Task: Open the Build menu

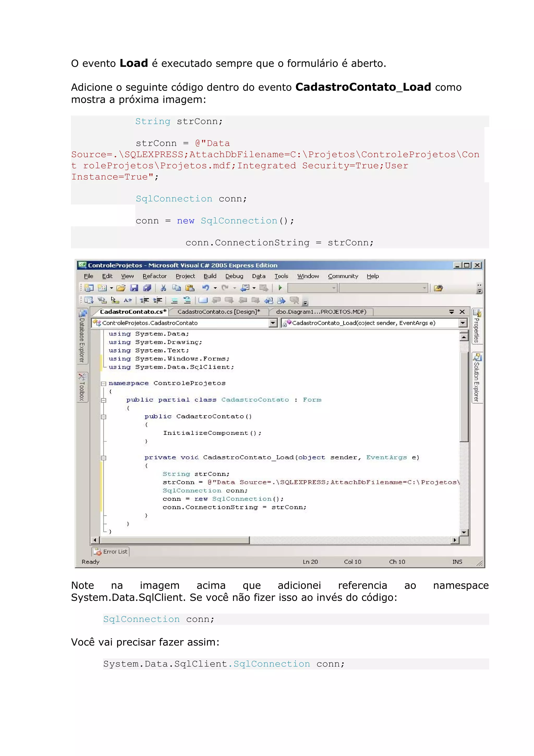Action: tap(210, 276)
